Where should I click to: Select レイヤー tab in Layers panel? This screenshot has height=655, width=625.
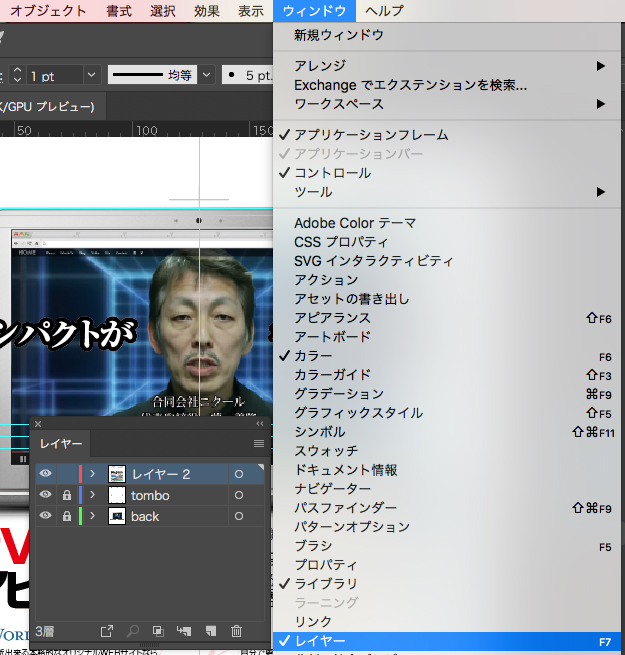point(61,444)
